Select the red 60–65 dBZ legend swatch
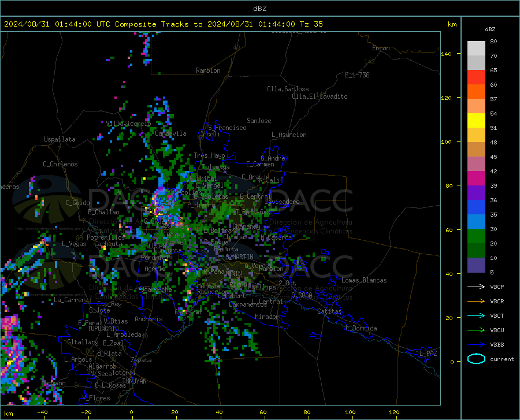 tap(476, 77)
